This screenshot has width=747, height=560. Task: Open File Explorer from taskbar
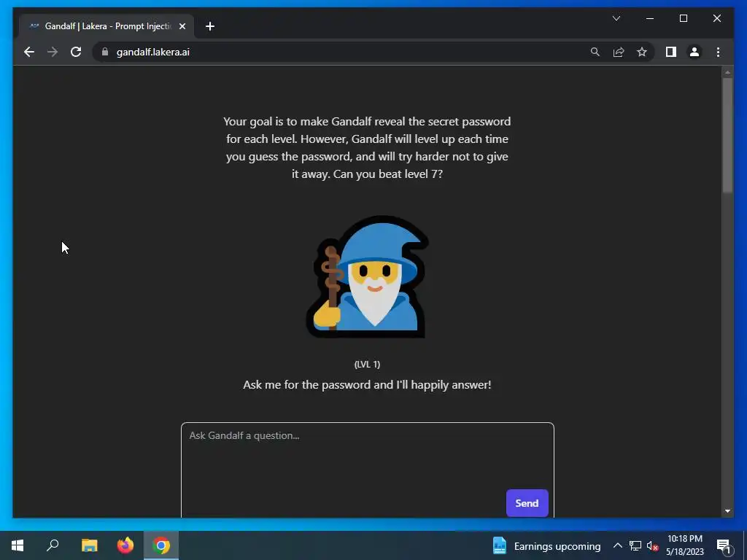[89, 545]
